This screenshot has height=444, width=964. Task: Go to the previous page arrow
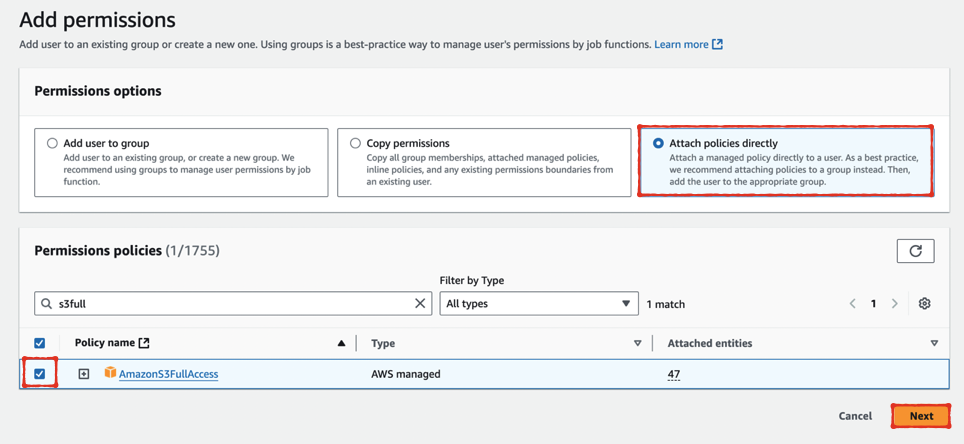tap(853, 303)
